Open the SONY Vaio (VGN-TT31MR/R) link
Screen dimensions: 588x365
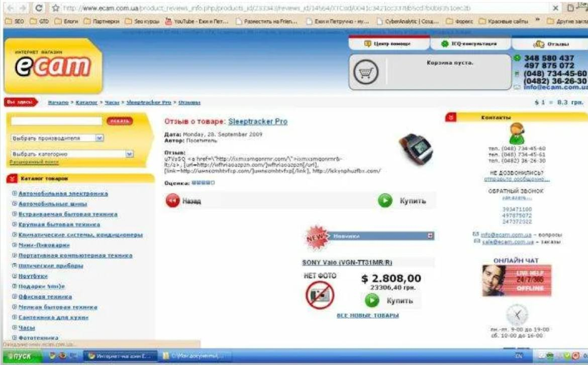coord(347,262)
